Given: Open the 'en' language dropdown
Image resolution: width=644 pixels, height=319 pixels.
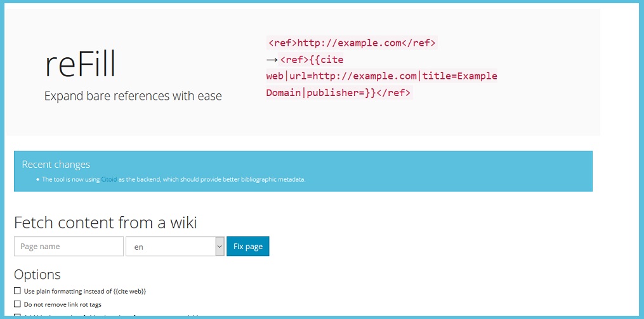Looking at the screenshot, I should point(175,246).
